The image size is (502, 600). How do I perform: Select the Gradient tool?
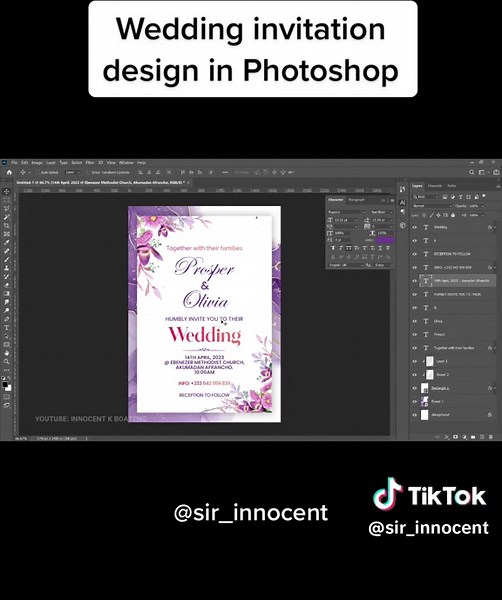(x=7, y=293)
